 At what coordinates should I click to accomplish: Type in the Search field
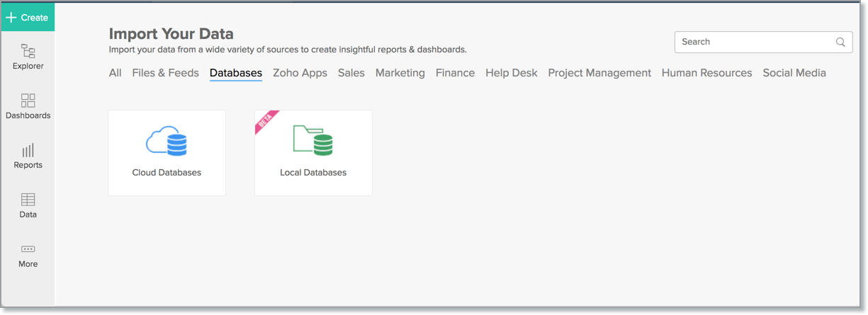(x=755, y=42)
